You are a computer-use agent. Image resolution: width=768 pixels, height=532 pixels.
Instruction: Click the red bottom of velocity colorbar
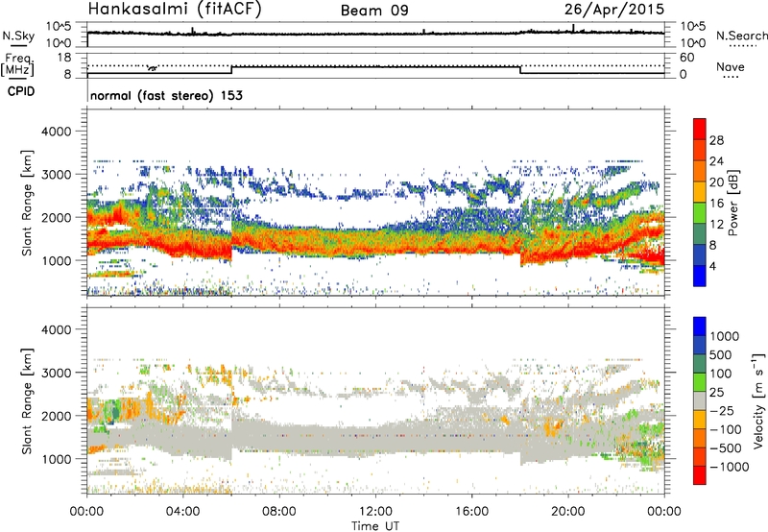coord(700,475)
